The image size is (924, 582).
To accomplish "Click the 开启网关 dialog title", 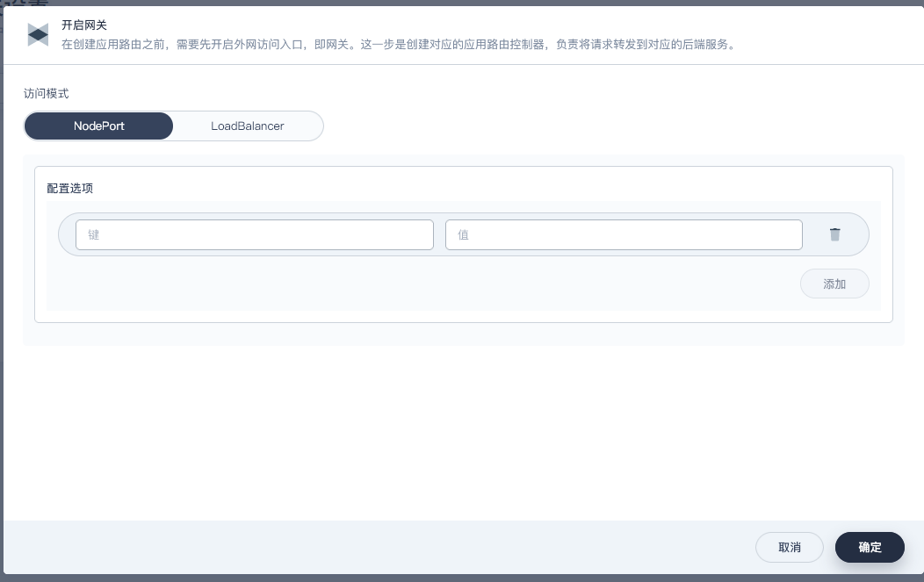I will pyautogui.click(x=84, y=25).
